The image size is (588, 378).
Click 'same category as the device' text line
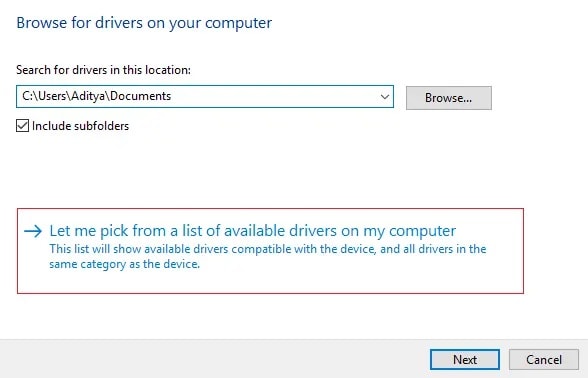(124, 264)
